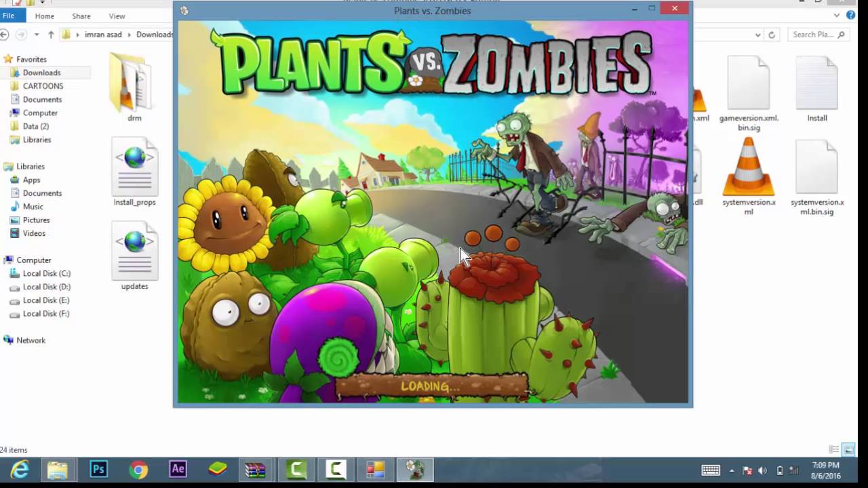Go up one folder level
The width and height of the screenshot is (868, 488).
[50, 35]
